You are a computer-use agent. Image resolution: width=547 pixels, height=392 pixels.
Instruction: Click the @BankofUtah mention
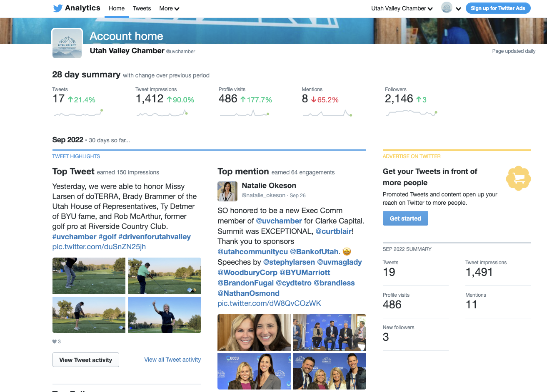[x=314, y=252]
